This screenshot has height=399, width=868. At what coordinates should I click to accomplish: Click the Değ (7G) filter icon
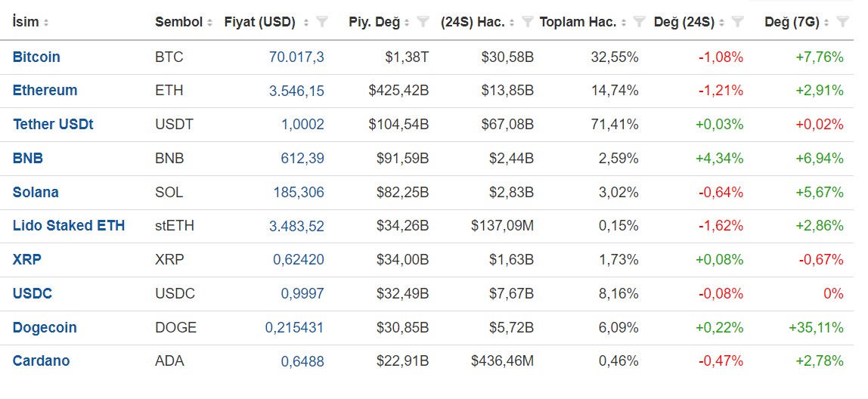(x=842, y=23)
